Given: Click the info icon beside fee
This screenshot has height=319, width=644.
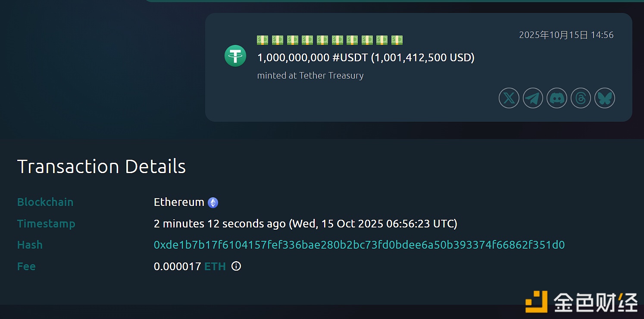Looking at the screenshot, I should click(236, 266).
